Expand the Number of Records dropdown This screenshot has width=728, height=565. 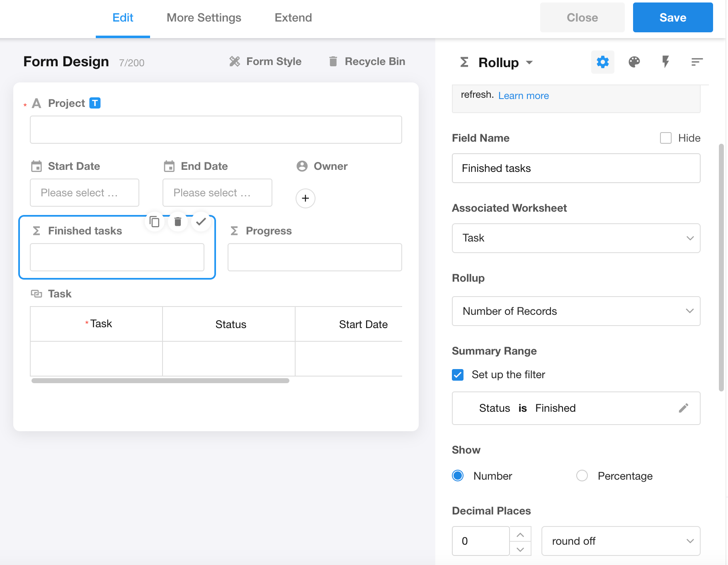575,311
